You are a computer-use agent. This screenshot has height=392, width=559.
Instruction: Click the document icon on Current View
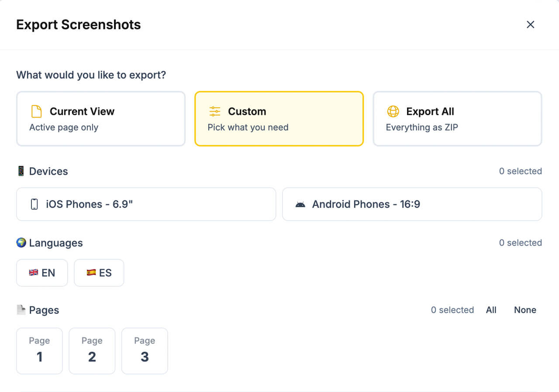point(37,111)
